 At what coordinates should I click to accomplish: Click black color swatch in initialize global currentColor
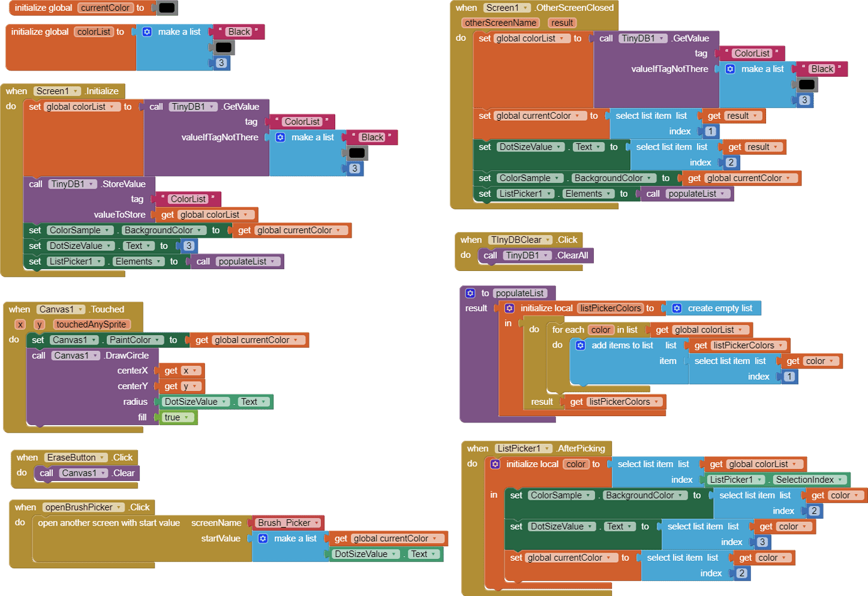click(167, 8)
